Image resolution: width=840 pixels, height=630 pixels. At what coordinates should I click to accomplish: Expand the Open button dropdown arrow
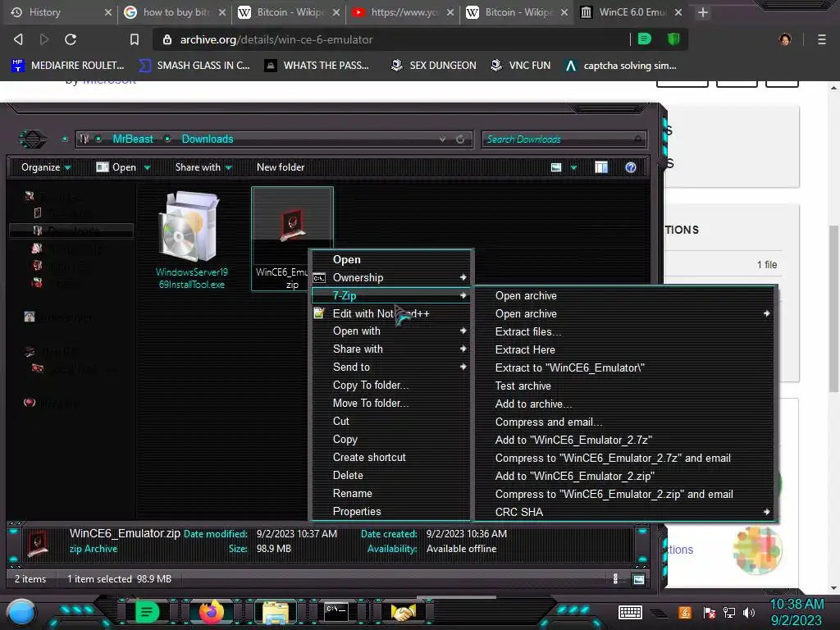[x=147, y=167]
